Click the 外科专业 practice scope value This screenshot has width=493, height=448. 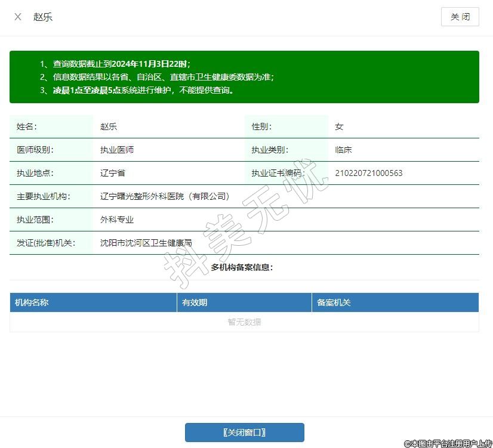117,220
